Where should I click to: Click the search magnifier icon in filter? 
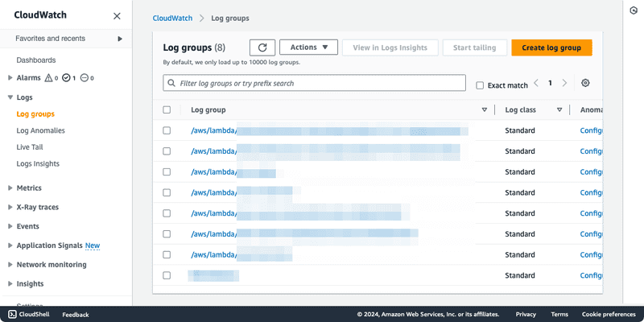[x=171, y=83]
